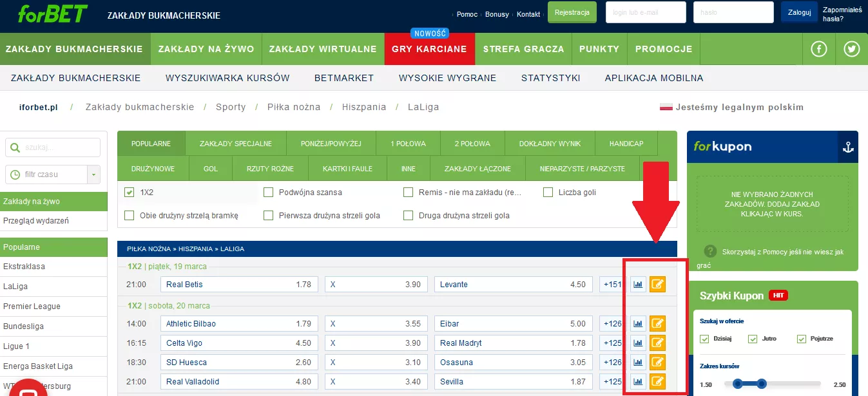Open statistics chart icon for SD Huesca match
Viewport: 868px width, 396px height.
tap(638, 363)
